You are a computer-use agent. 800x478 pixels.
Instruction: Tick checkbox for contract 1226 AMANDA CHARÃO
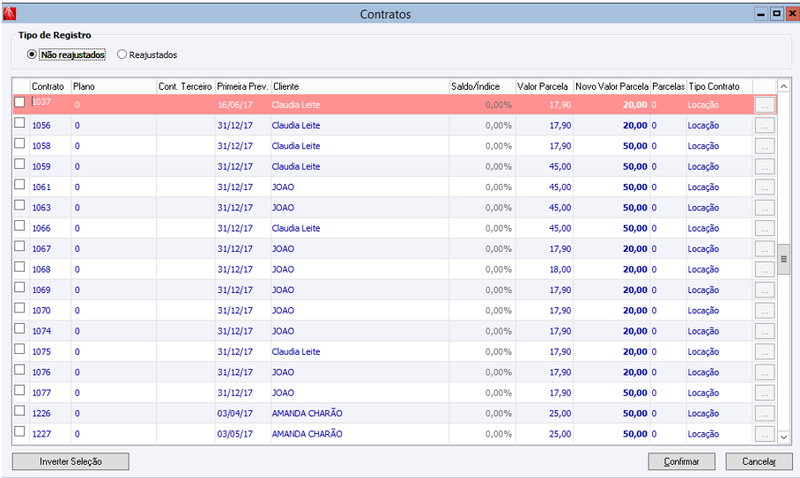[x=19, y=411]
